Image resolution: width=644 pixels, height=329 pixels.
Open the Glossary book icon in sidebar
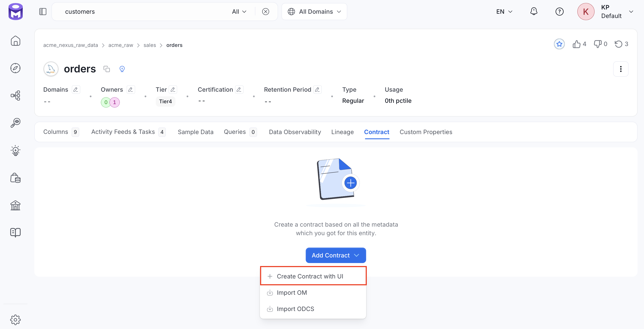(15, 232)
